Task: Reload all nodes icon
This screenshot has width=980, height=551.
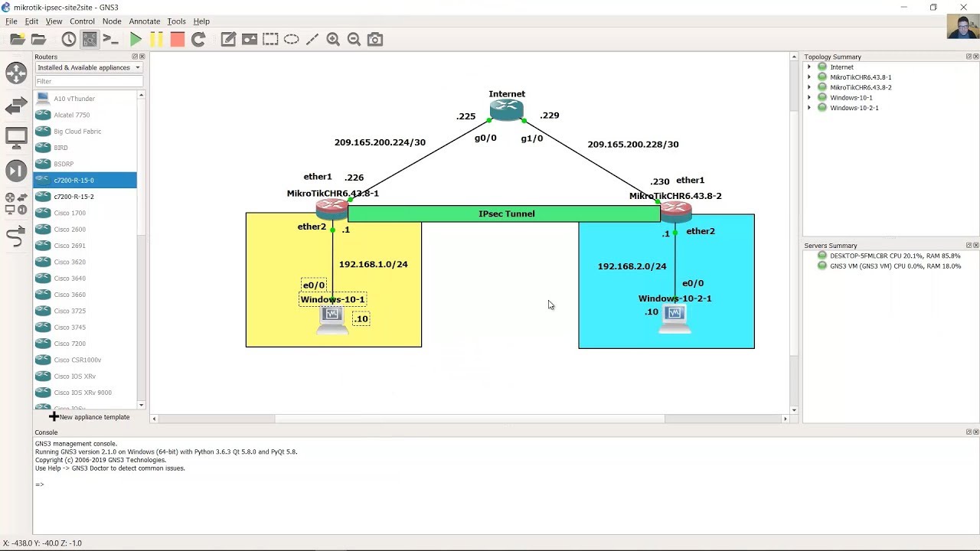Action: (198, 39)
